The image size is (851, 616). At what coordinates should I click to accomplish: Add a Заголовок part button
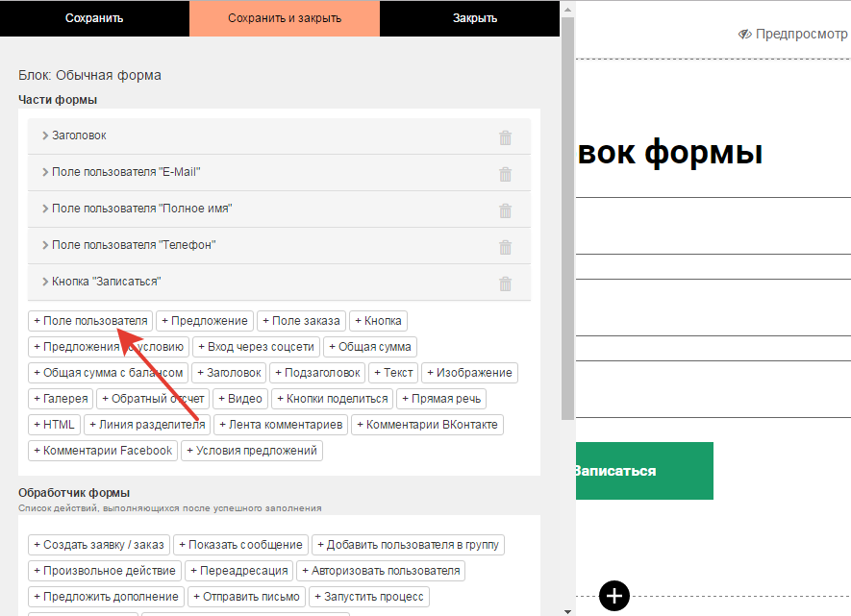click(229, 373)
